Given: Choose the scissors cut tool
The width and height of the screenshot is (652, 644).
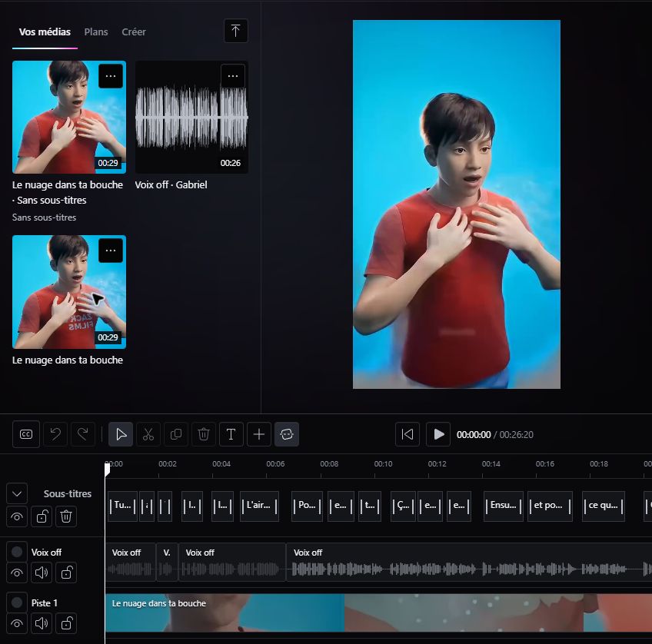Looking at the screenshot, I should click(148, 434).
